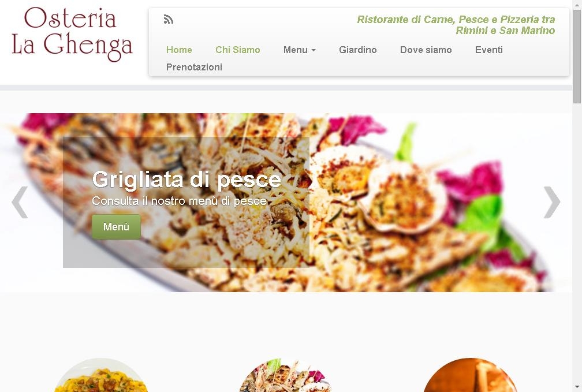Show previous slide with left arrow
582x392 pixels.
pos(20,202)
